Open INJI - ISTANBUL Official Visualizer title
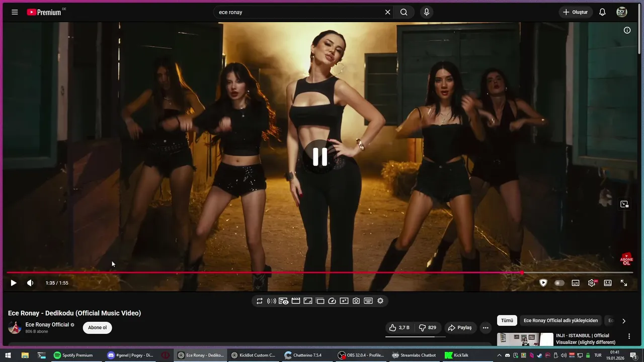Screen dimensions: 644x362 (x=586, y=339)
